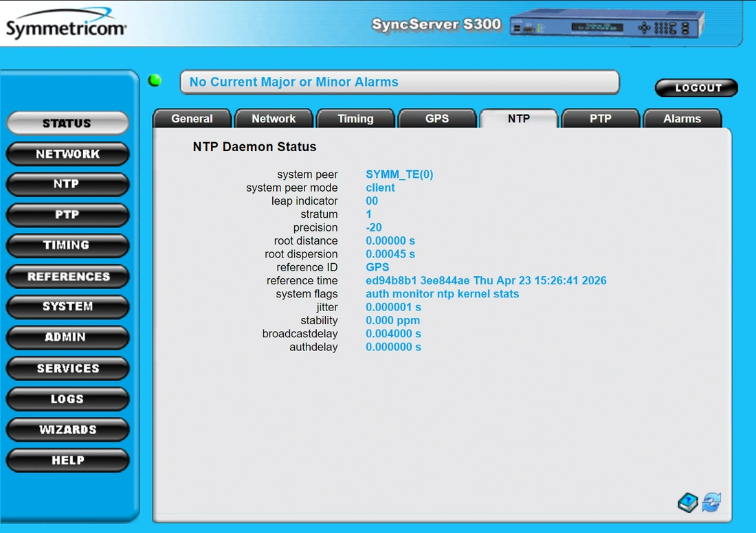Launch the WIZARDS sidebar menu
This screenshot has height=533, width=756.
(x=67, y=429)
